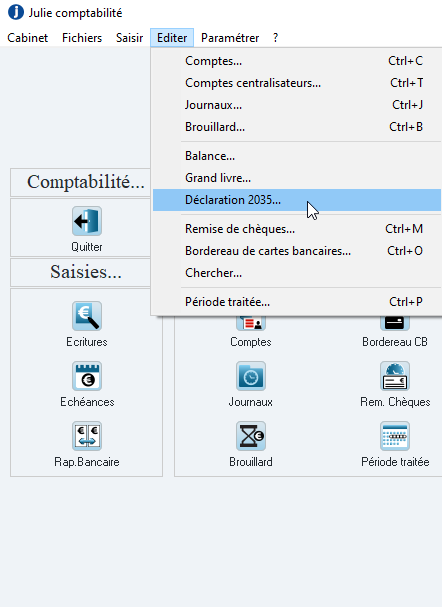Click the Comptes icon in panel

[251, 323]
